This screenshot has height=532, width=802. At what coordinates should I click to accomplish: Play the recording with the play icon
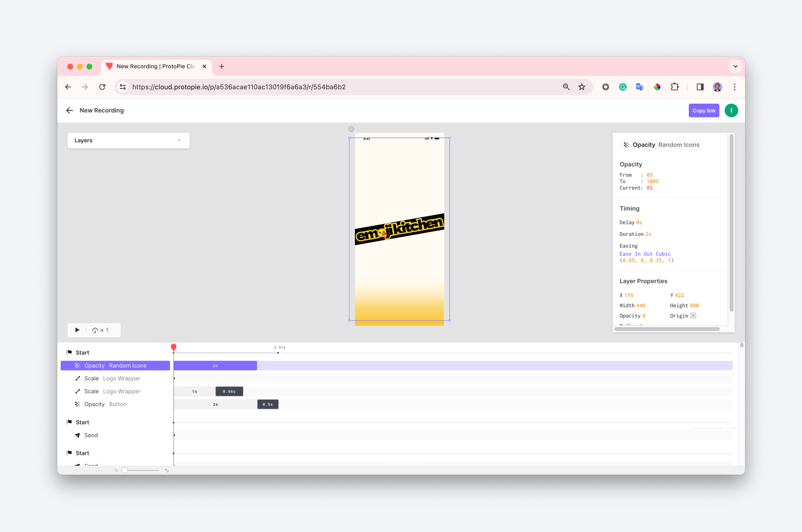[x=77, y=330]
